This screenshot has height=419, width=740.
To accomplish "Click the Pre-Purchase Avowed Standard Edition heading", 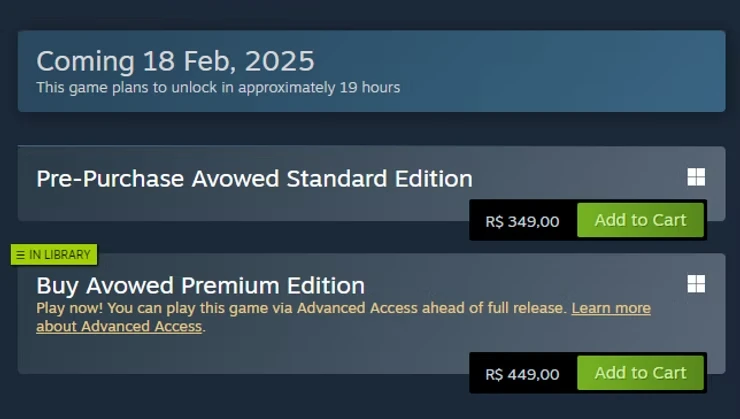I will tap(254, 179).
